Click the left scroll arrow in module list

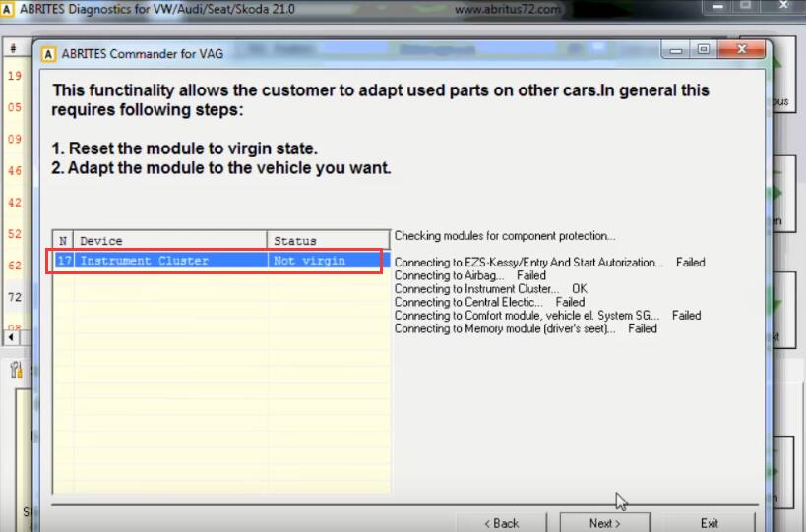pos(11,338)
